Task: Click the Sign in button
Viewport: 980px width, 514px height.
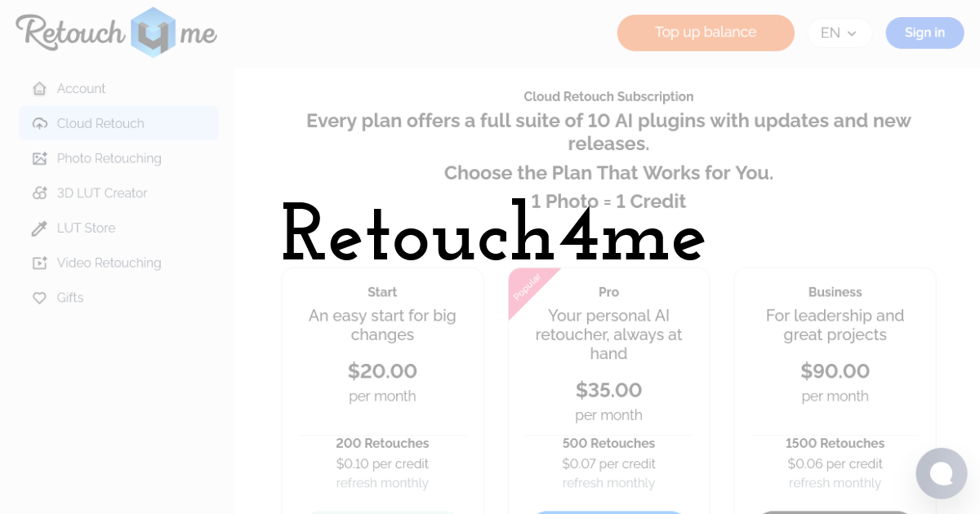Action: 924,33
